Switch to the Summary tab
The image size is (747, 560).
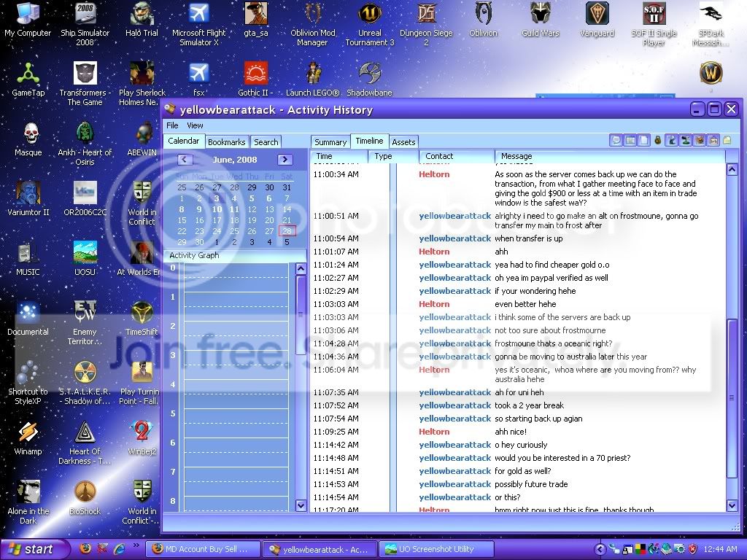pos(330,142)
